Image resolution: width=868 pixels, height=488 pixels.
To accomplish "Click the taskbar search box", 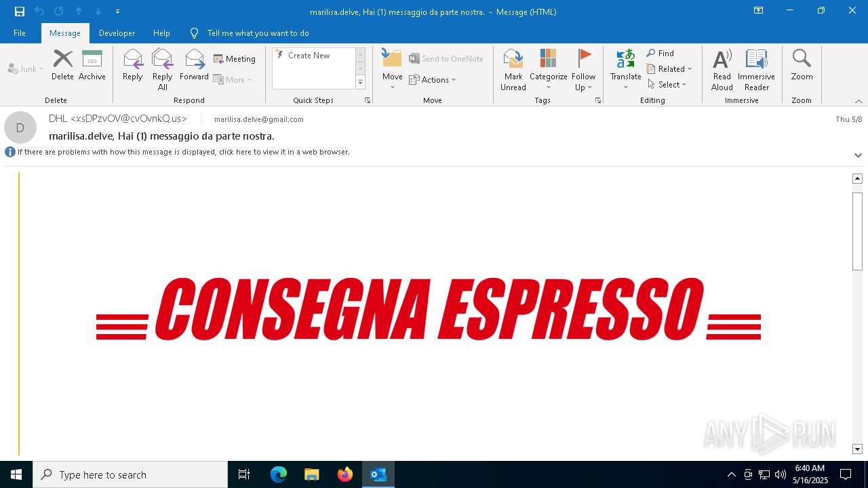I will (x=130, y=474).
